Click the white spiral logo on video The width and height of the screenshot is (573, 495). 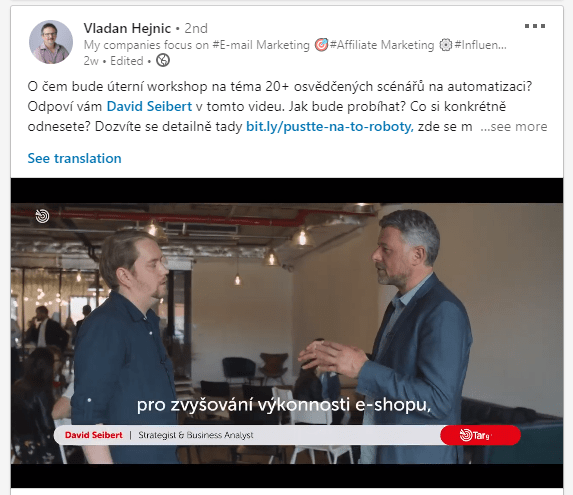point(42,216)
